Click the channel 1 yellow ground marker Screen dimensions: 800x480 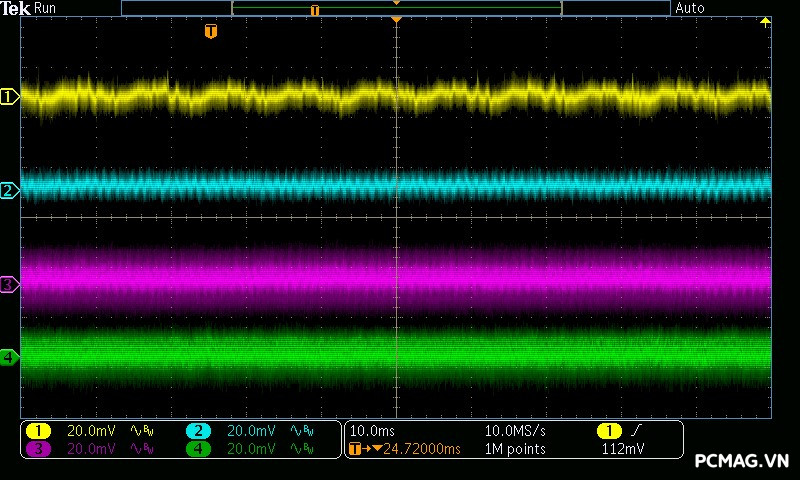point(9,97)
